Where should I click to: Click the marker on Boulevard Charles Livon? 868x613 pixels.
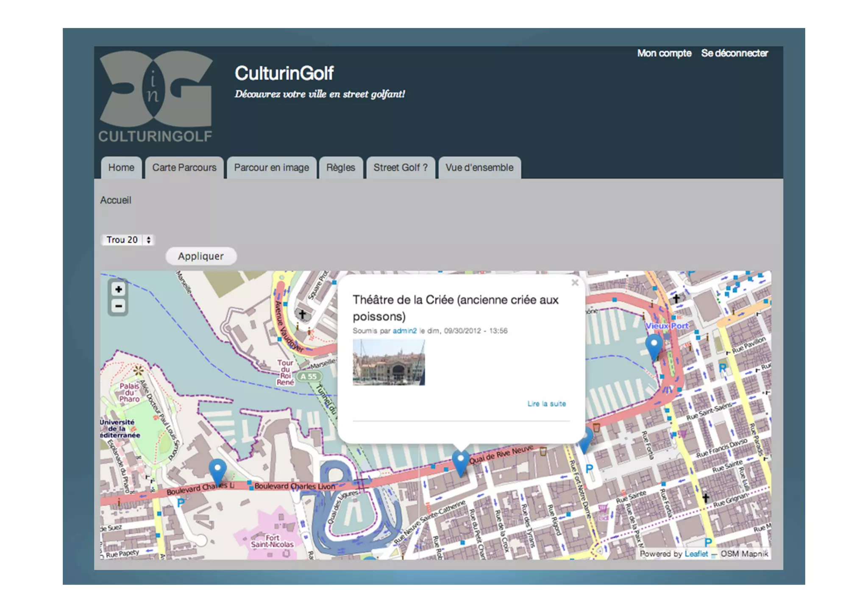[x=217, y=471]
